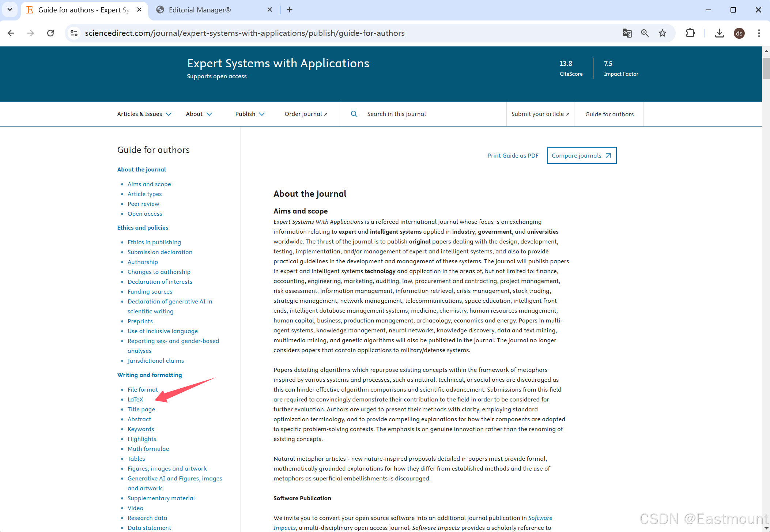Expand the Publish dropdown menu

250,114
